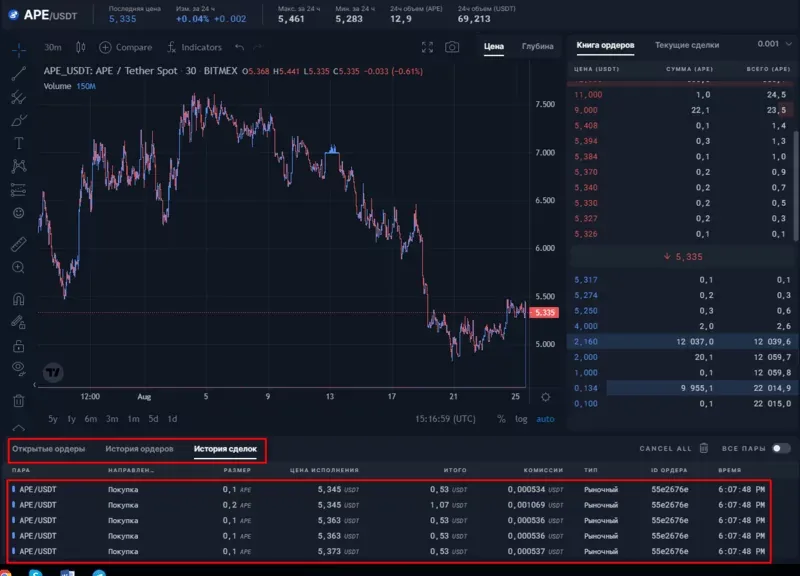Viewport: 800px width, 576px height.
Task: Switch to the Цена chart tab
Action: pos(494,46)
